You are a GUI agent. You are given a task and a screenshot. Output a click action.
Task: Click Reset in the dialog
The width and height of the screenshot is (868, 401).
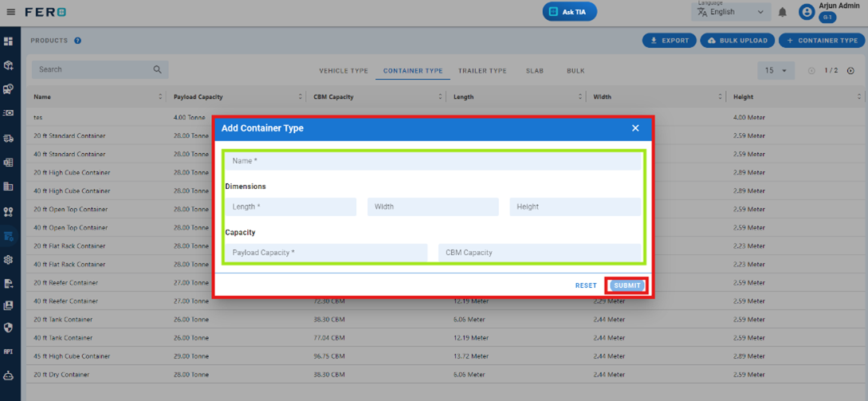pos(586,285)
